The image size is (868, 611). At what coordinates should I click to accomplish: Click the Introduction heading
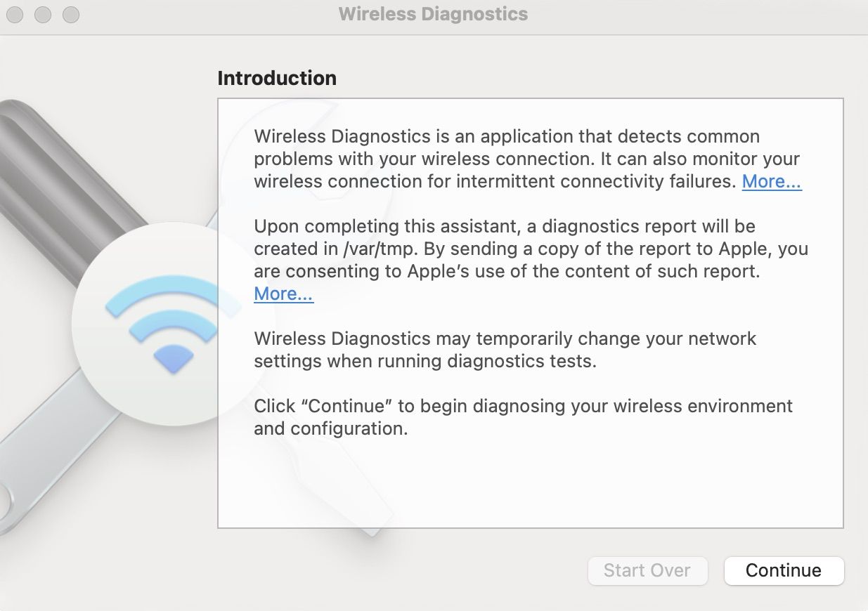[x=277, y=78]
